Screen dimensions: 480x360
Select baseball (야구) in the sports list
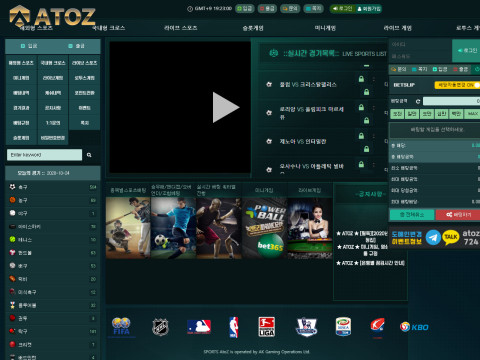[x=53, y=213]
